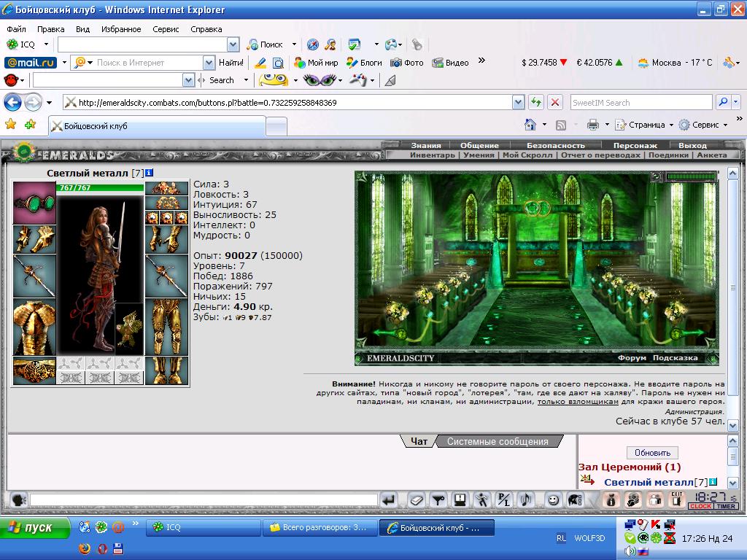Expand the ICQ search field dropdown

click(x=233, y=44)
